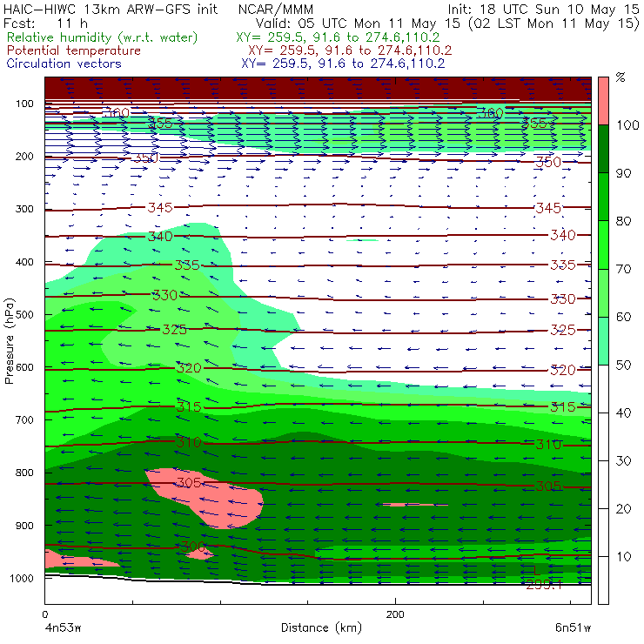This screenshot has width=644, height=644.
Task: Pick the 50-60% aqua colorbar swatch
Action: (603, 341)
